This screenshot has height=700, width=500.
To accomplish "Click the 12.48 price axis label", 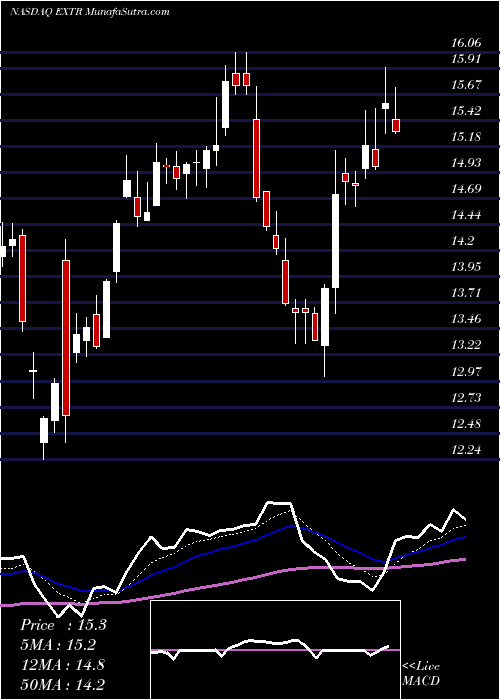I will 466,423.
